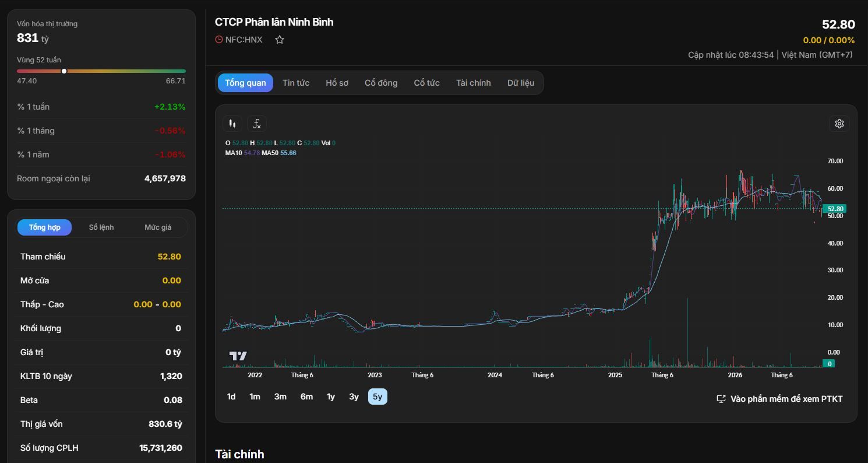This screenshot has height=463, width=868.
Task: Set chart range to 1d
Action: tap(231, 397)
